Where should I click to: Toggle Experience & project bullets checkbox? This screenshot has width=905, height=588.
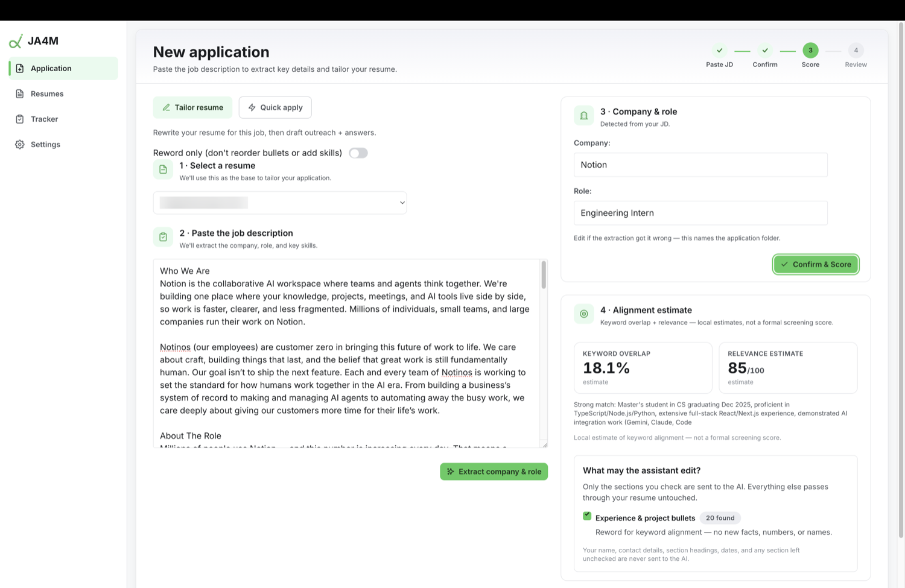587,516
